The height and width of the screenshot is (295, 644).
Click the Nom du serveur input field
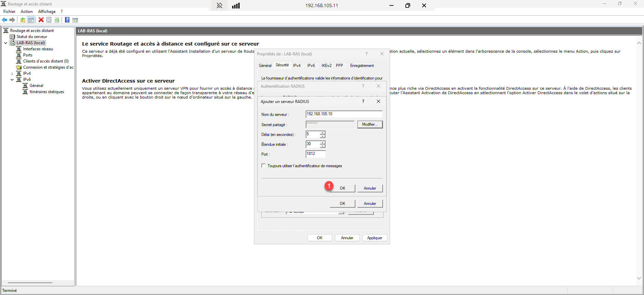click(x=344, y=114)
